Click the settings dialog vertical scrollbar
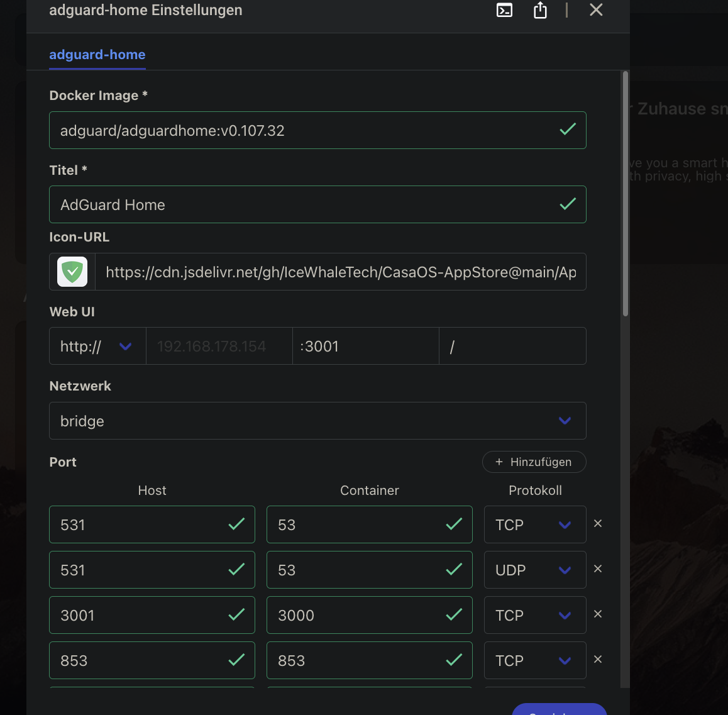 [x=626, y=194]
